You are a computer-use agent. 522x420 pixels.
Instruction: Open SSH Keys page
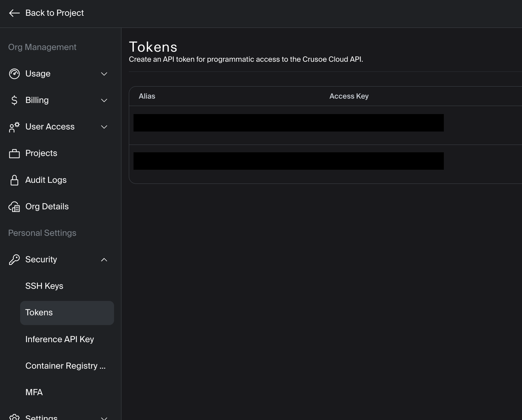click(x=44, y=286)
